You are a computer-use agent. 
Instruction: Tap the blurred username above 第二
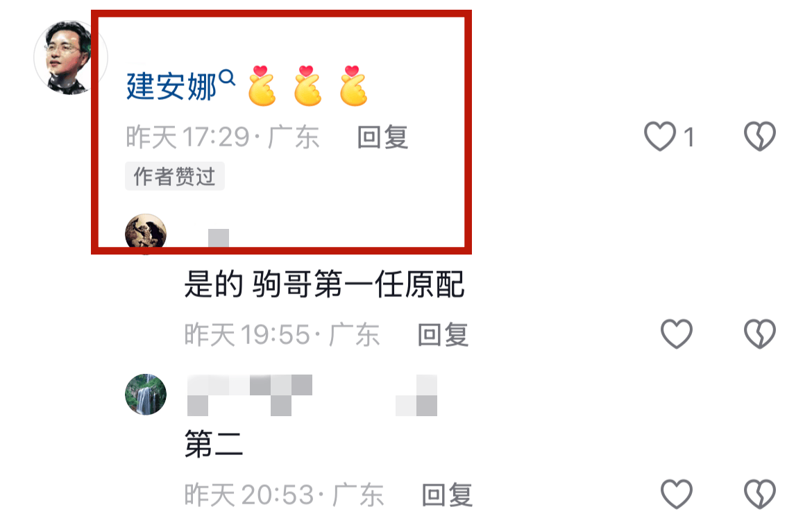click(312, 395)
